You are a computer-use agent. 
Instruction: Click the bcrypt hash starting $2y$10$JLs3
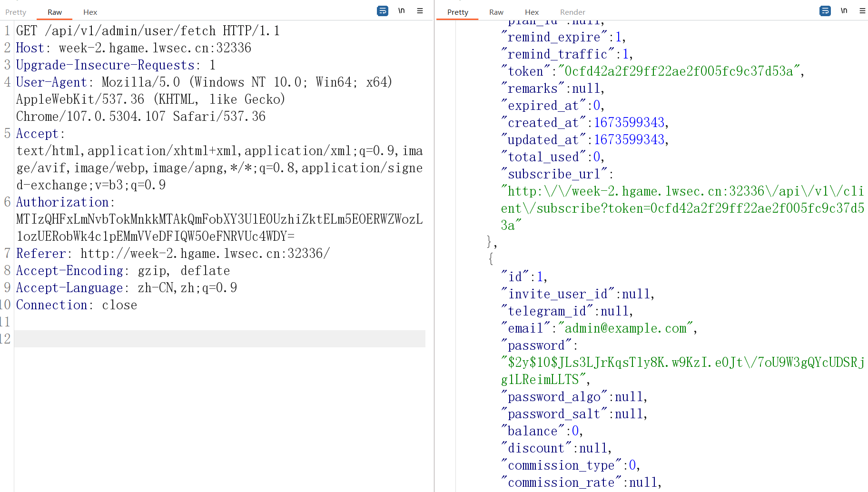point(682,371)
